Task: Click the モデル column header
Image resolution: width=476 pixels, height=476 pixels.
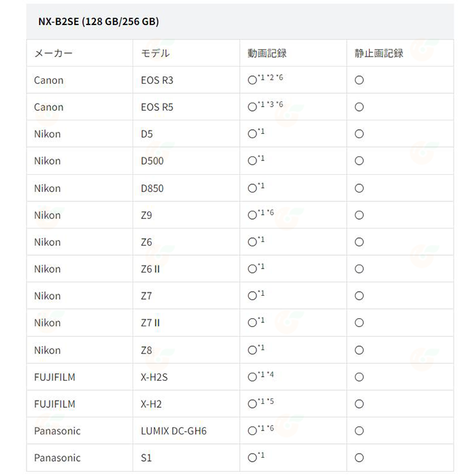Action: click(x=155, y=53)
